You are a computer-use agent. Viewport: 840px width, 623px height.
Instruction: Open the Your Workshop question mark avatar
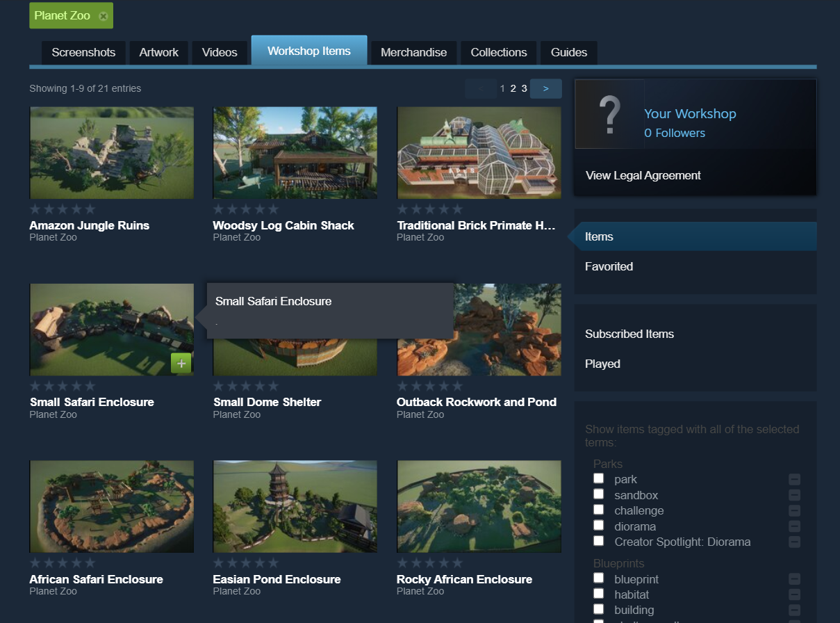[x=609, y=114]
